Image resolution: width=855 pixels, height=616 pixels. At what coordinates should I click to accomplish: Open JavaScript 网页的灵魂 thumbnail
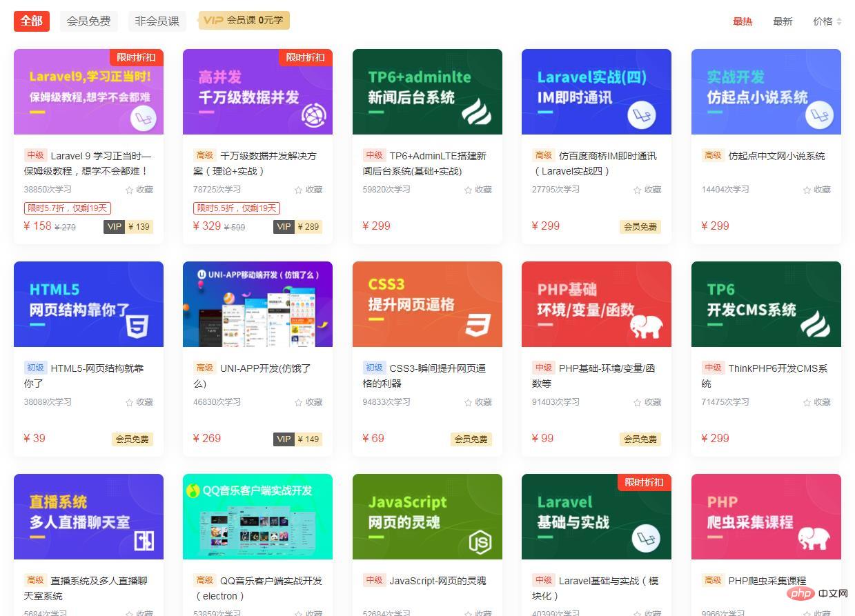pos(427,517)
